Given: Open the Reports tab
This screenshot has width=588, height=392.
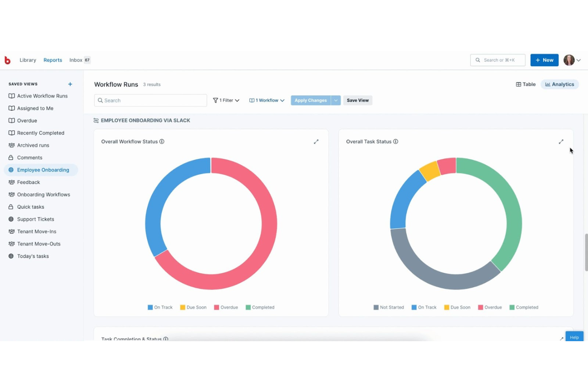Looking at the screenshot, I should tap(53, 60).
